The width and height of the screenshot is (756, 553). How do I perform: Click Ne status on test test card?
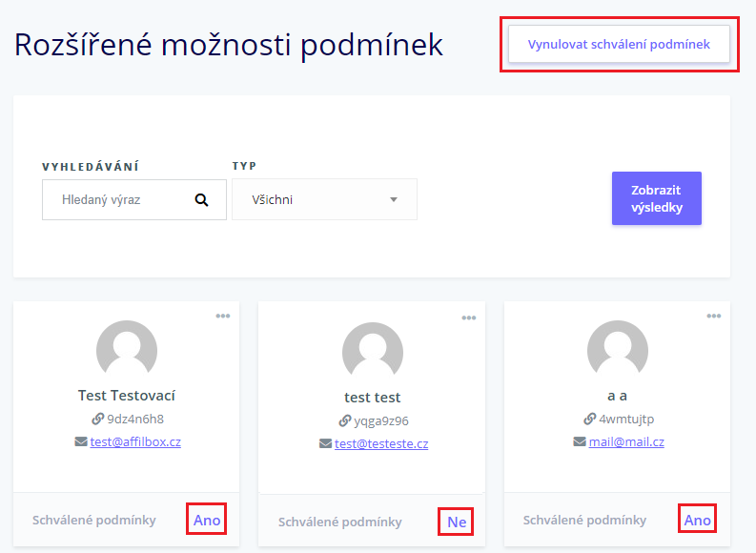click(457, 522)
